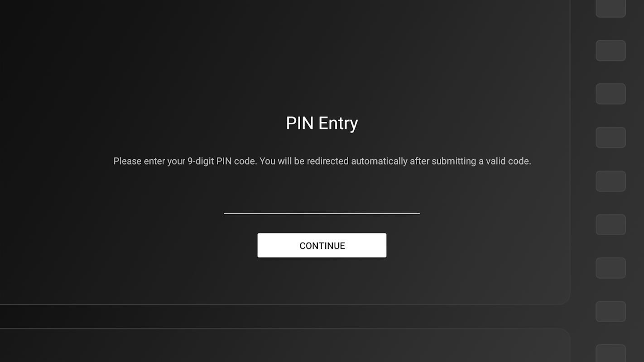This screenshot has height=362, width=644.
Task: Click the word "Please" in the instructions
Action: coord(127,161)
